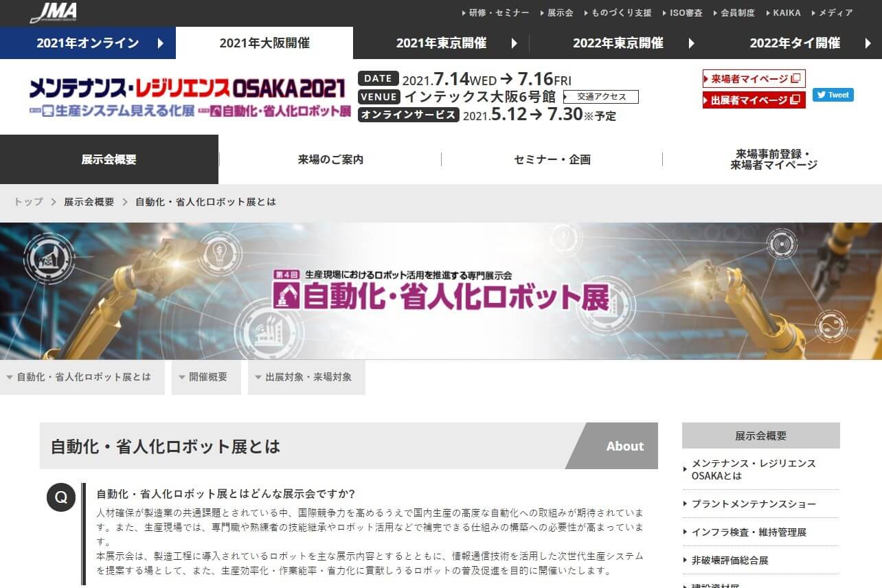
Task: Switch to 2022年東京開催 tab
Action: point(618,43)
